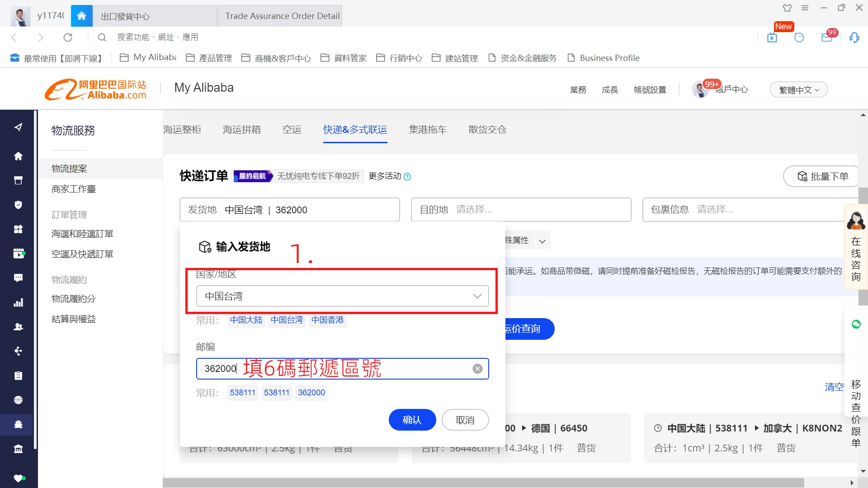Open the store icon in left sidebar

coord(18,181)
